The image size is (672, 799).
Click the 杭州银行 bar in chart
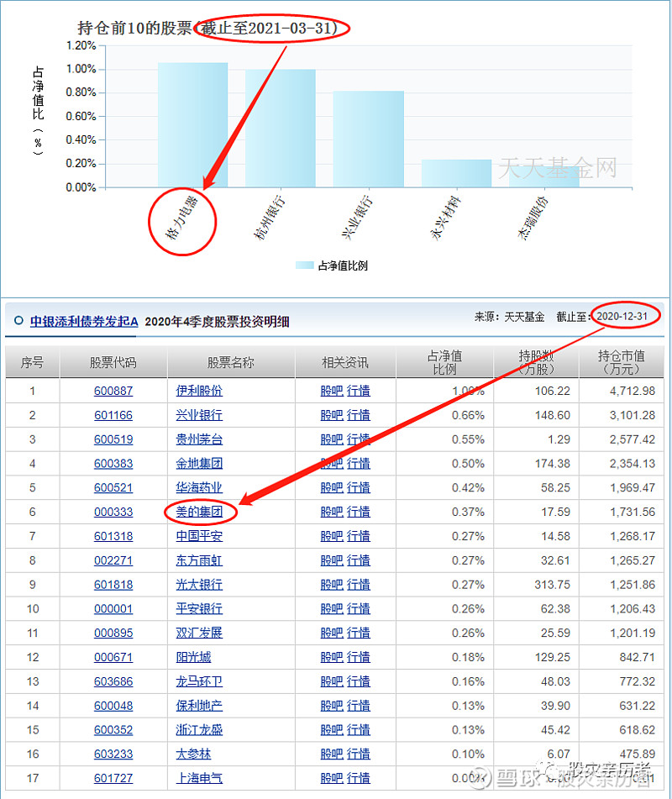(281, 129)
